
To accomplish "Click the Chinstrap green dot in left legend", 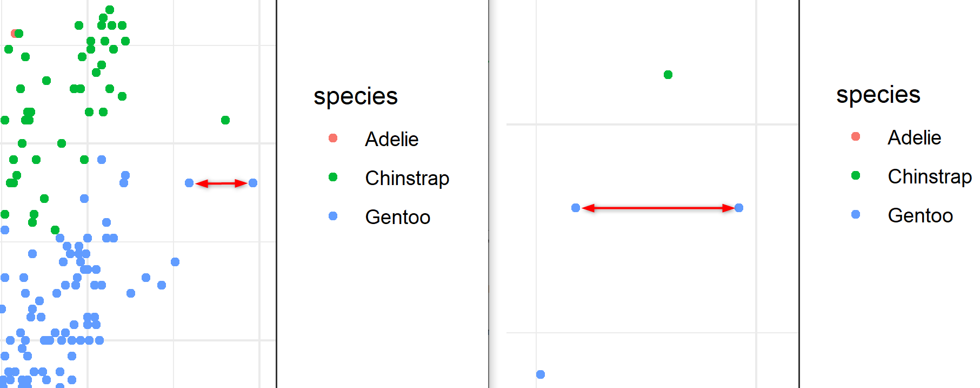I will 333,177.
